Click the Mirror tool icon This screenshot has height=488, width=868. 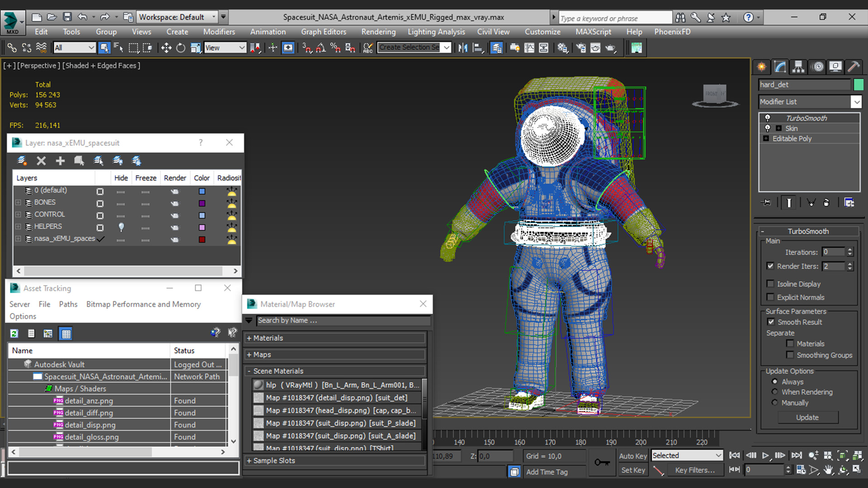point(462,48)
